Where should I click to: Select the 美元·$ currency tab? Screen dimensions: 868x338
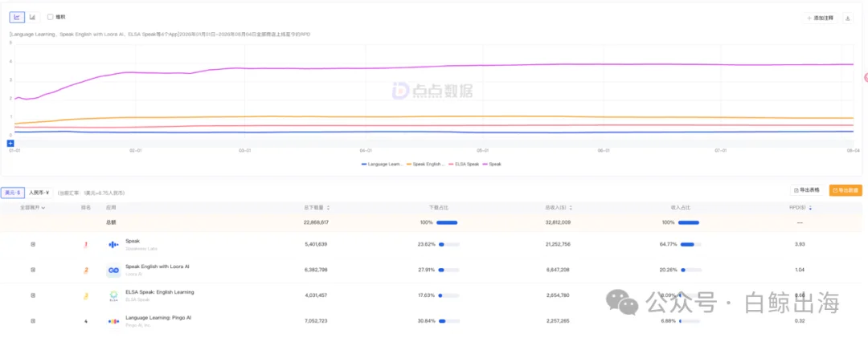12,193
